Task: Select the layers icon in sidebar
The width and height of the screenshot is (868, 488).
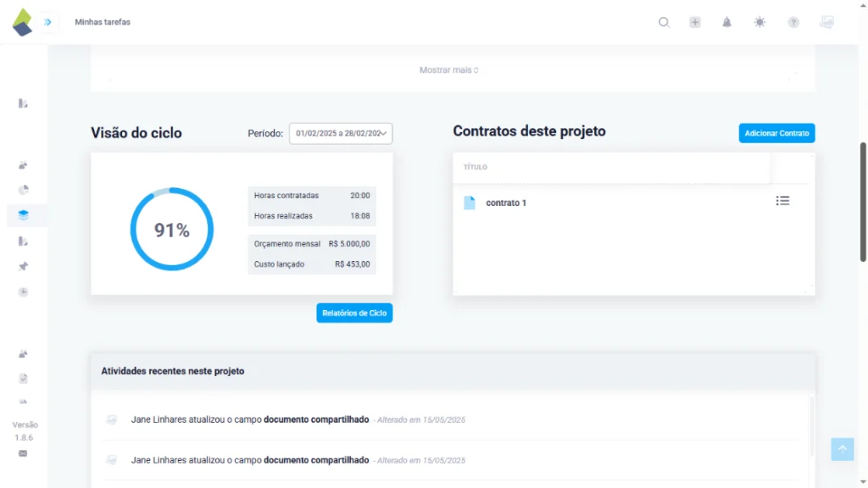Action: click(x=24, y=215)
